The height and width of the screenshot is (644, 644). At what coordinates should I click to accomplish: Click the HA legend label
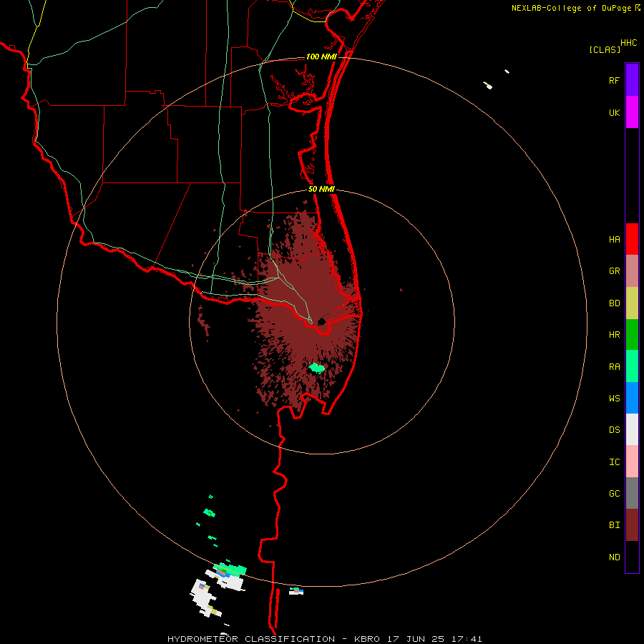point(614,240)
